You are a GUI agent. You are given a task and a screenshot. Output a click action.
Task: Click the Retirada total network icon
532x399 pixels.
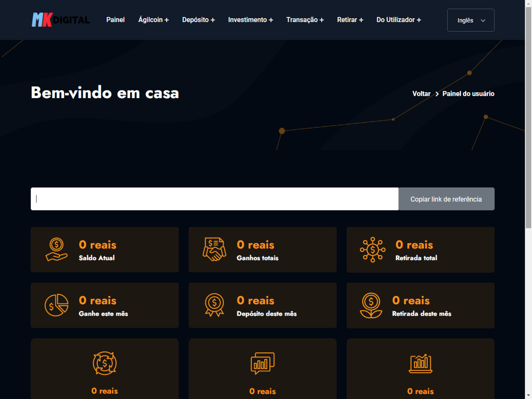[372, 250]
